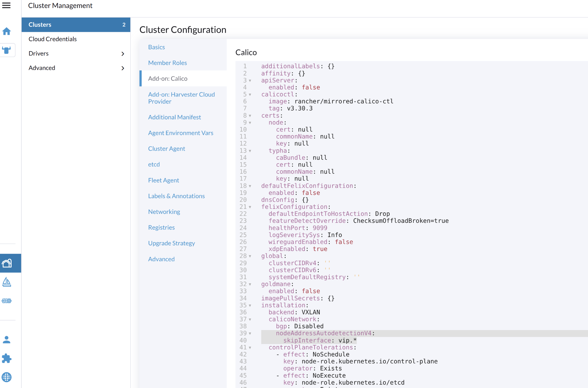Viewport: 588px width, 388px height.
Task: Open Continuous Delivery sailboat icon
Action: pos(7,282)
